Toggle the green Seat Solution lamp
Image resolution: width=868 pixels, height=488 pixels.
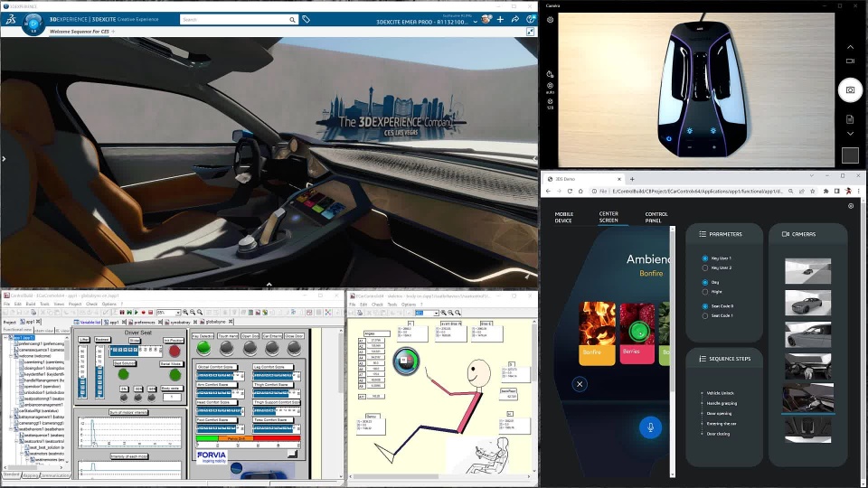[x=124, y=374]
